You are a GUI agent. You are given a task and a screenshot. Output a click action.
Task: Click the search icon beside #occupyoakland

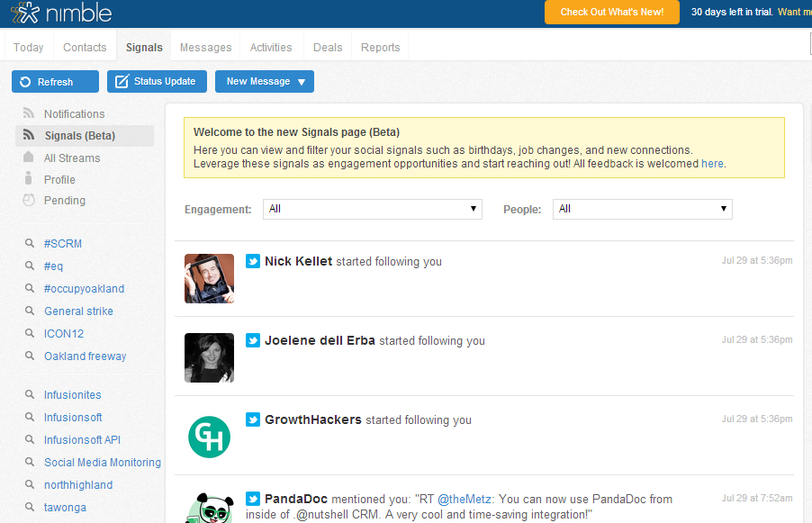pos(30,288)
